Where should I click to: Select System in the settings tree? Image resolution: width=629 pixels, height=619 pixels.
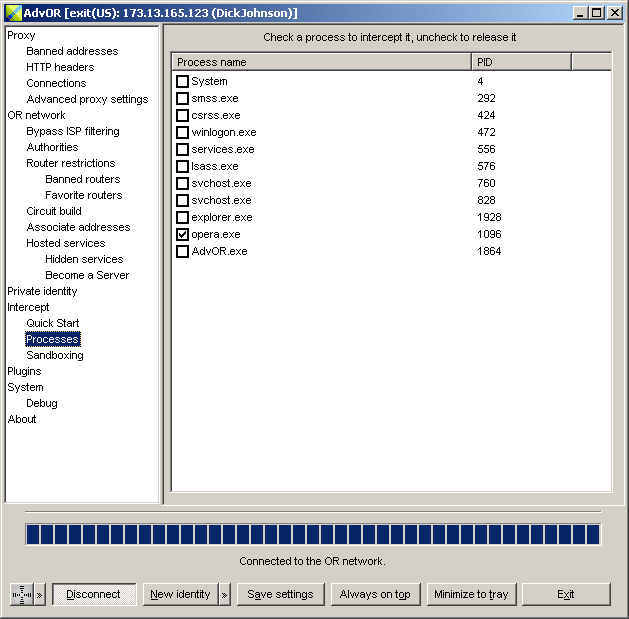tap(26, 388)
